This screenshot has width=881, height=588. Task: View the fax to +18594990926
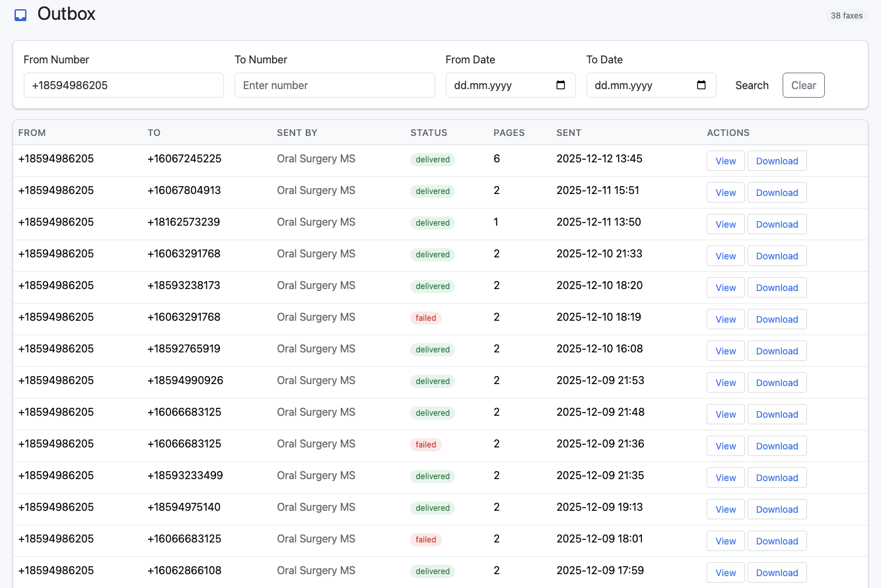point(725,383)
